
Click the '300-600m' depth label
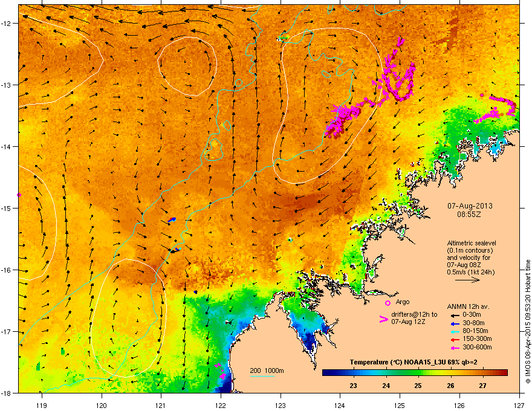pyautogui.click(x=477, y=348)
